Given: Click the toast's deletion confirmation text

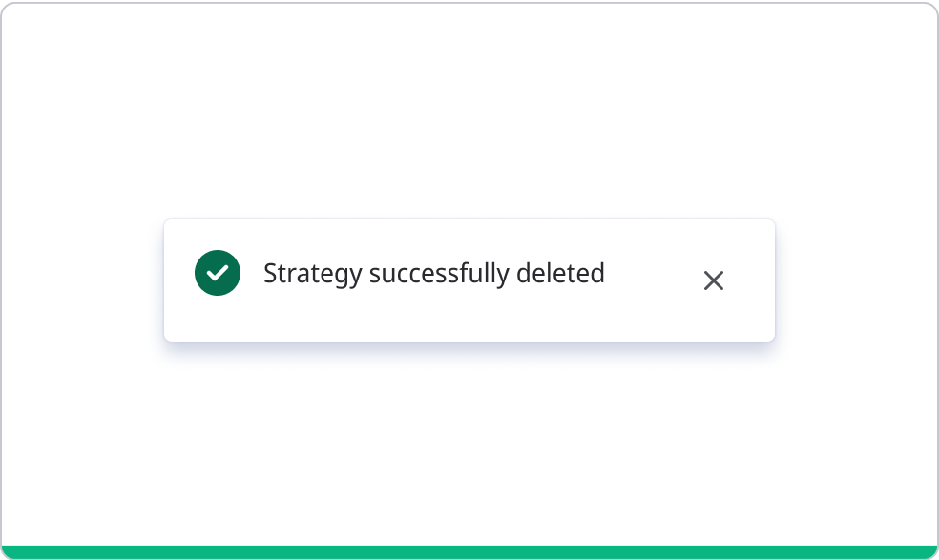Looking at the screenshot, I should [x=434, y=274].
